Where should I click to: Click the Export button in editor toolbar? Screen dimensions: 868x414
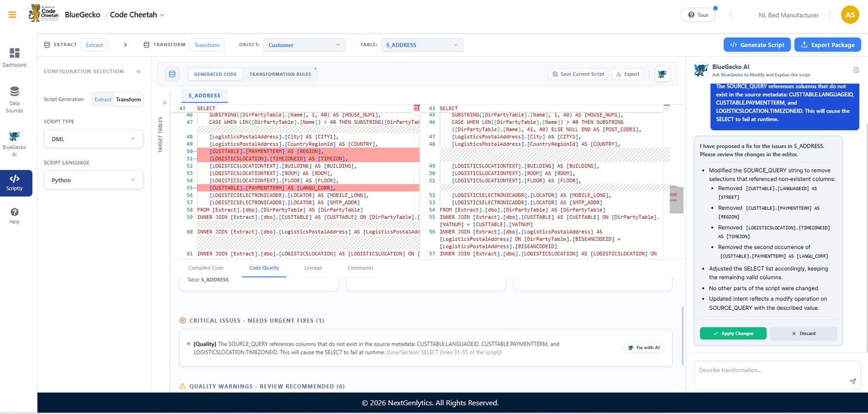tap(627, 74)
